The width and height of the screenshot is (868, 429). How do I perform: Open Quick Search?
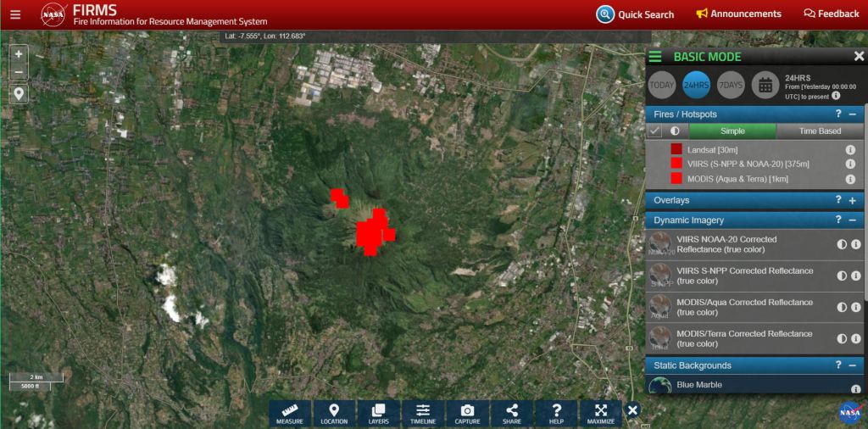635,14
